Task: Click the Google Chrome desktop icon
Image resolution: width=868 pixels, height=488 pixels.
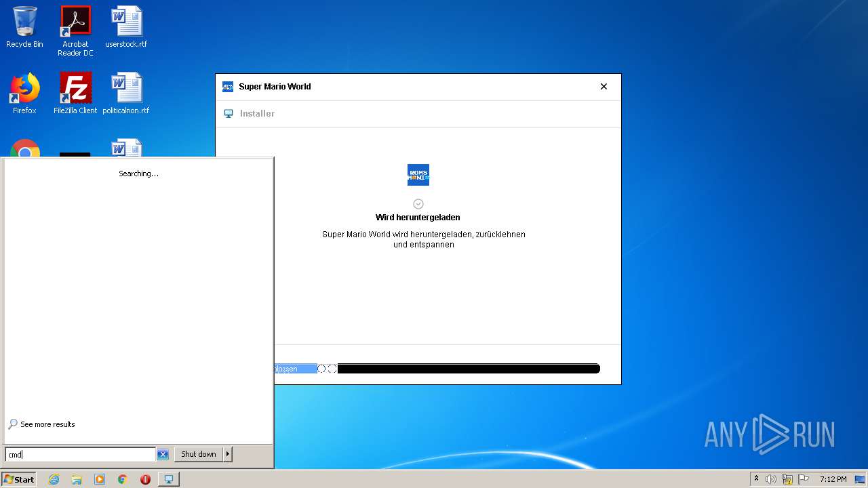Action: 24,148
